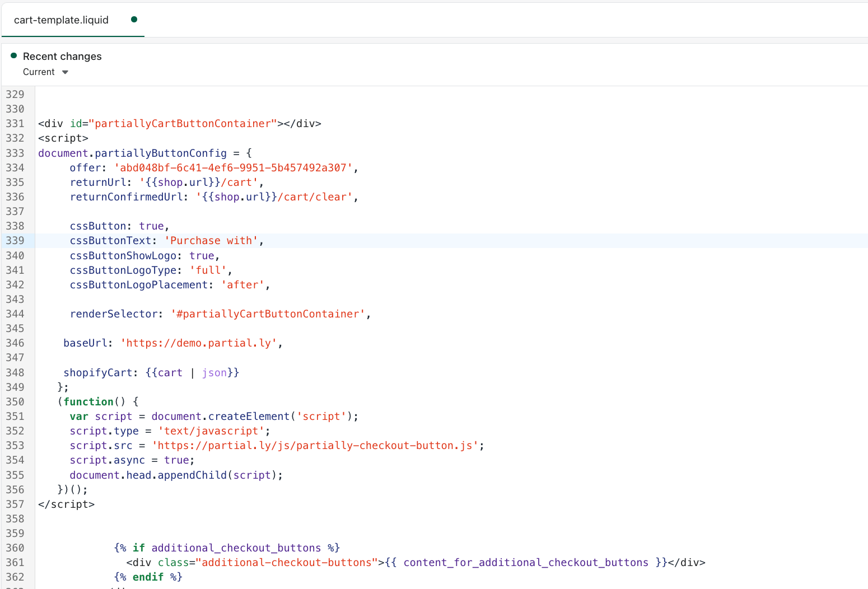The width and height of the screenshot is (868, 589).
Task: Open the Current version dropdown
Action: coord(46,72)
